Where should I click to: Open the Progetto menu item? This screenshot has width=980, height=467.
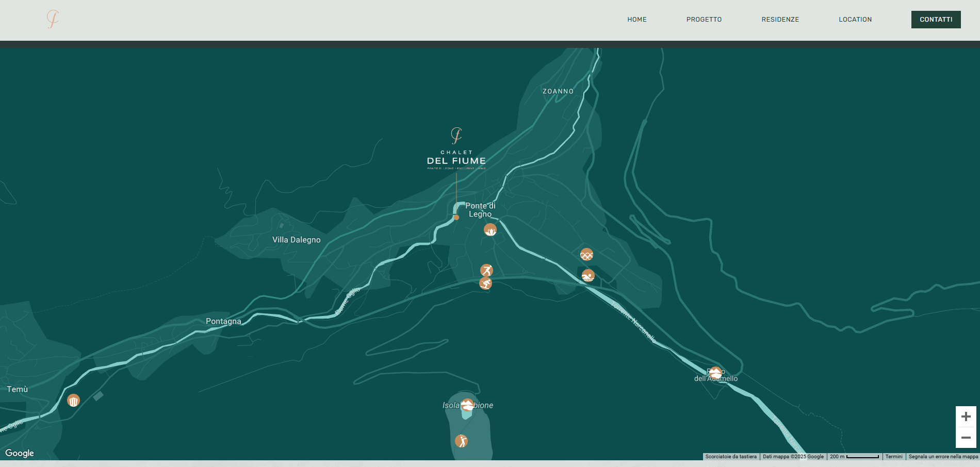coord(704,20)
